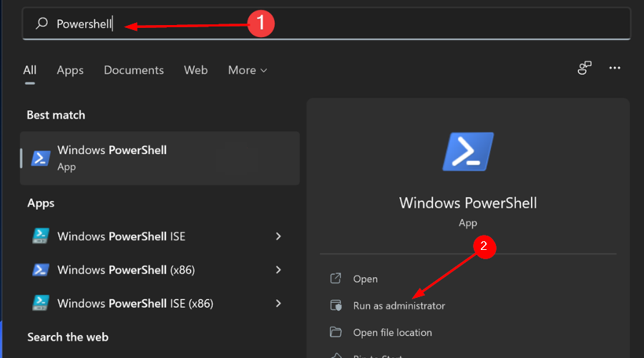Click the search magnifier icon
Screen dimensions: 644x358
point(42,24)
